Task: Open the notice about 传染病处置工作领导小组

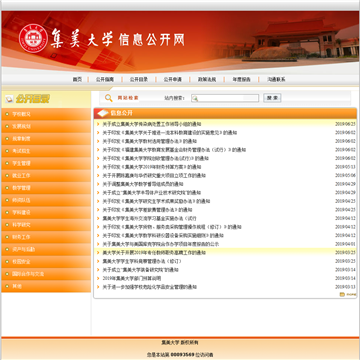Action: tap(152, 124)
